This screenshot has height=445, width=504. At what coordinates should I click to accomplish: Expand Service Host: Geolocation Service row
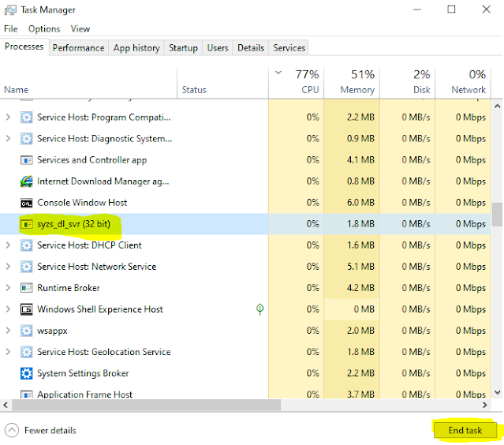(9, 352)
